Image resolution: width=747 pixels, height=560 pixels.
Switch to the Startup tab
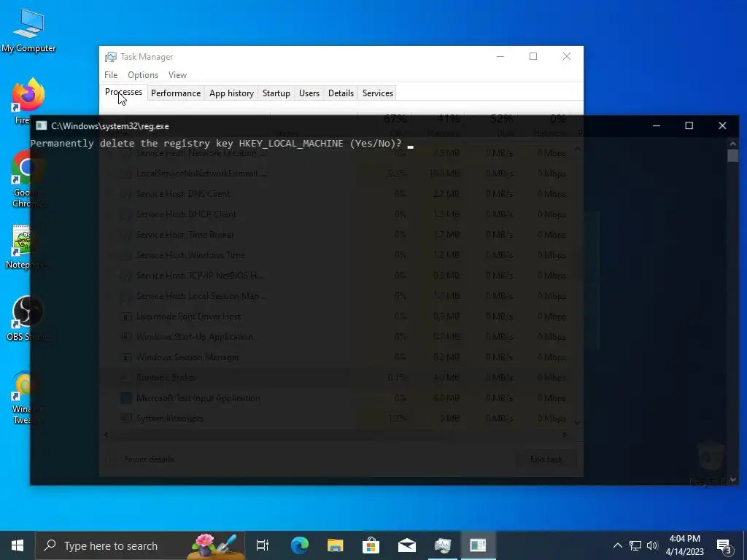(276, 93)
